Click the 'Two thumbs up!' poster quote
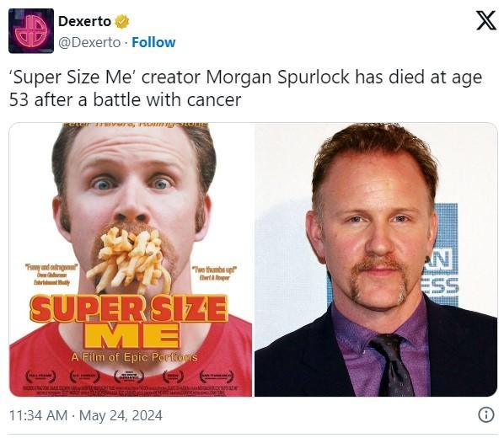This screenshot has height=438, width=504. (215, 273)
